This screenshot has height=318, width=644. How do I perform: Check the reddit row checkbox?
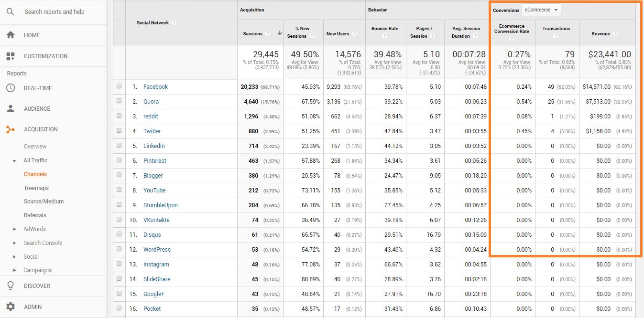click(x=119, y=116)
